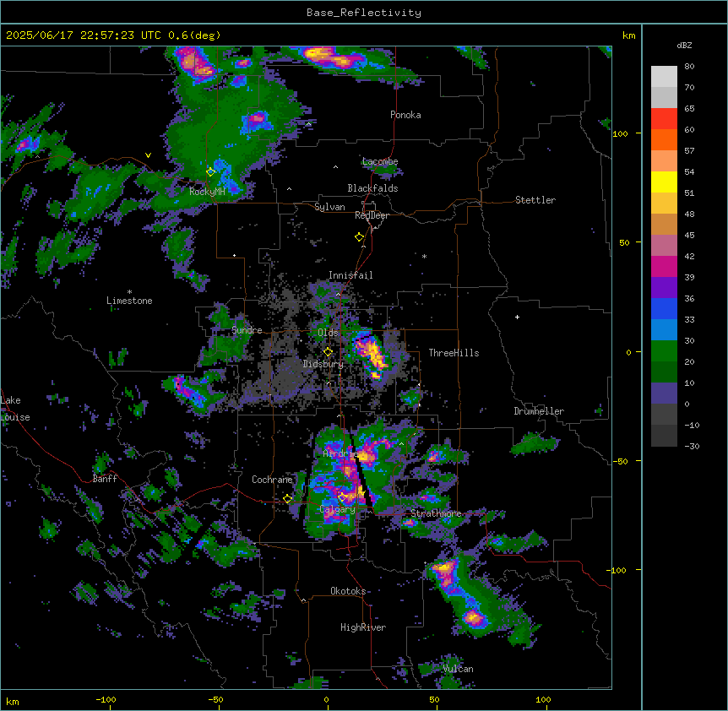The image size is (728, 711).
Task: Select the orange 57-60 dBZ legend swatch
Action: point(664,139)
